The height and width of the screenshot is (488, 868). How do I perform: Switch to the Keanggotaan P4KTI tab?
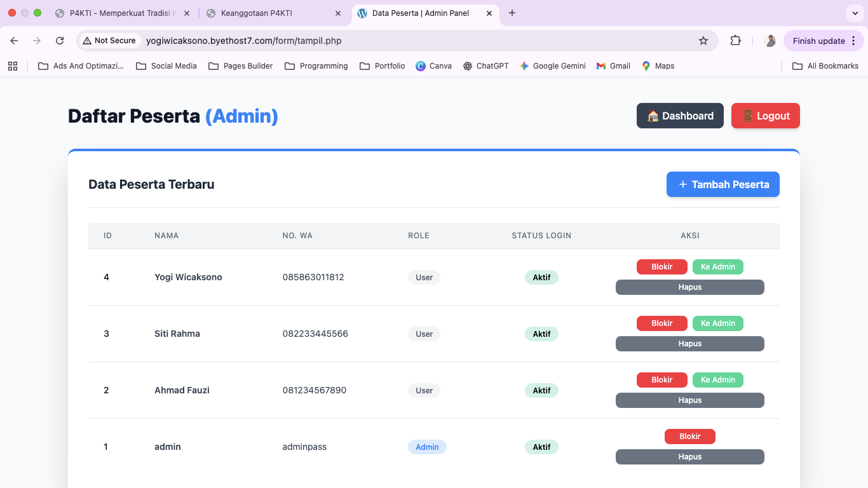256,13
